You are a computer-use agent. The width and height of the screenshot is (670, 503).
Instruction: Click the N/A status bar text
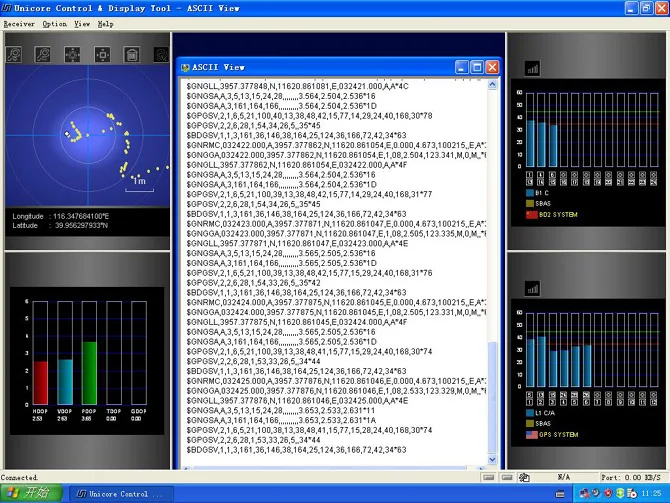coord(564,477)
